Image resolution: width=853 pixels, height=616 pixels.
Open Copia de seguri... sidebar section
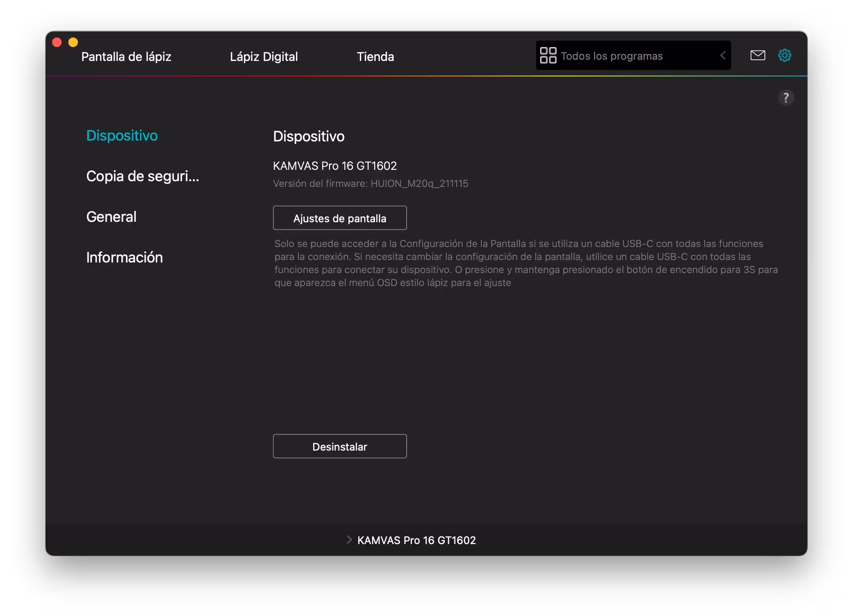coord(143,176)
